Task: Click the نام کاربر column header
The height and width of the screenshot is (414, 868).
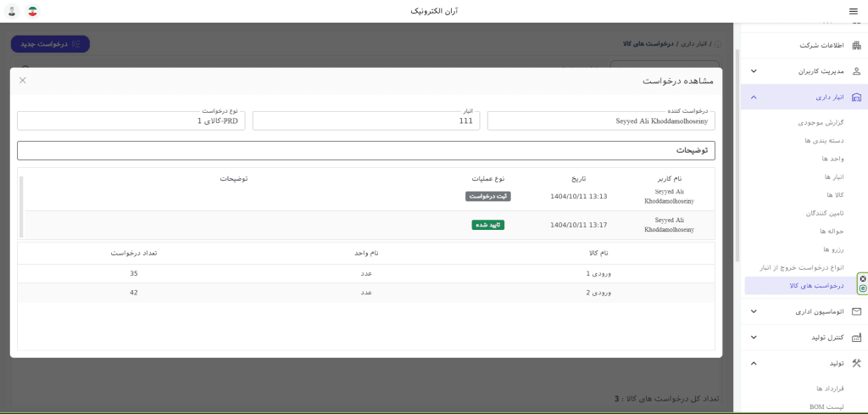Action: (x=670, y=178)
